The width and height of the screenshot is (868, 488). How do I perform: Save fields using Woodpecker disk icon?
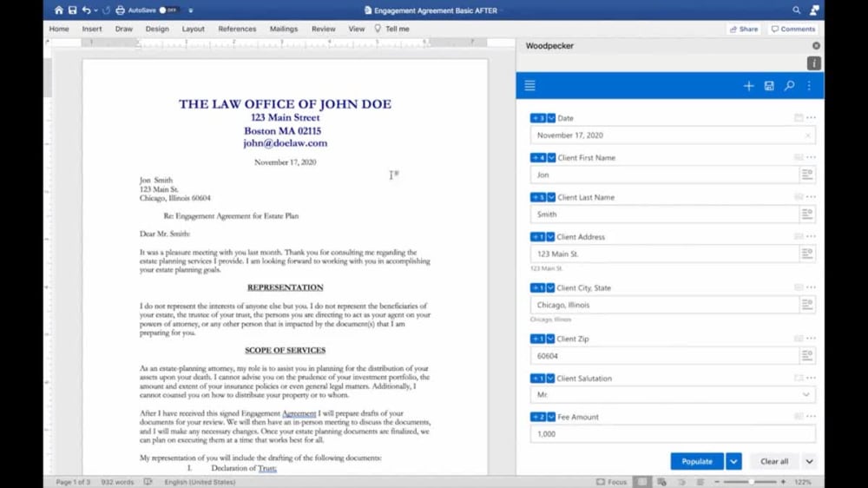[769, 86]
